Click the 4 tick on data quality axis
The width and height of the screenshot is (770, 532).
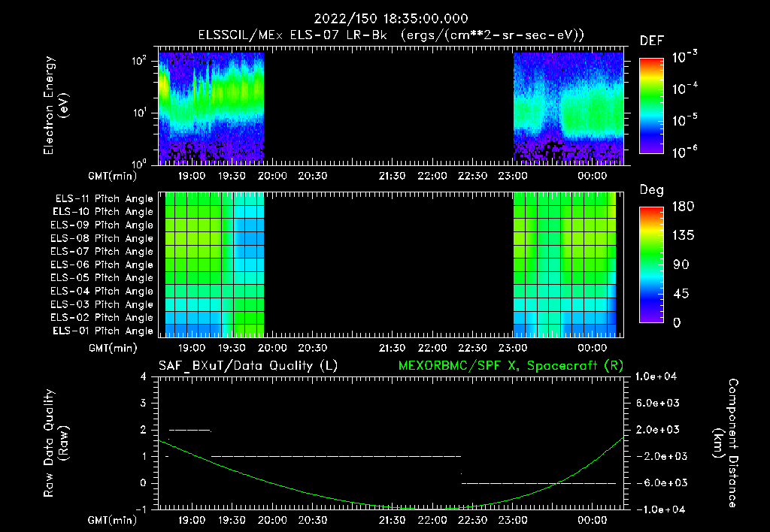point(144,376)
